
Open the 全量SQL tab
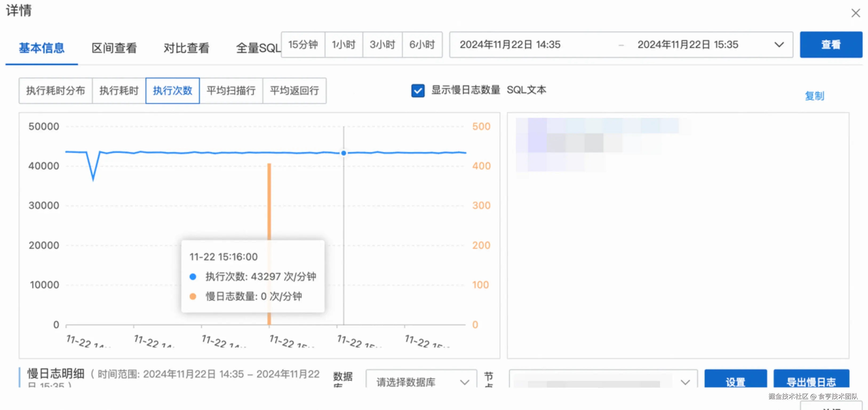pyautogui.click(x=258, y=48)
